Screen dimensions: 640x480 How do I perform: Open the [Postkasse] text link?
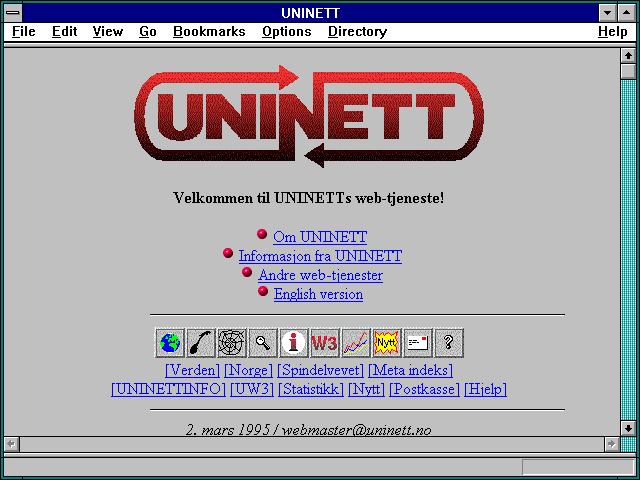point(424,389)
